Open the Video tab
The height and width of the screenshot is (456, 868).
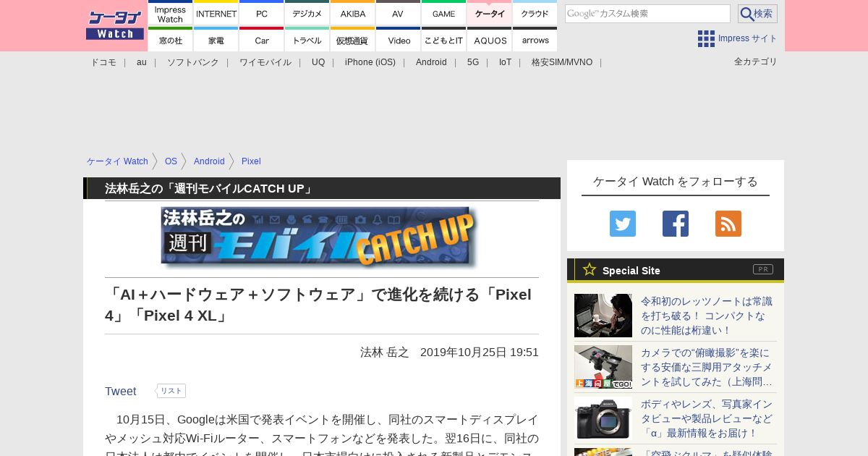[x=398, y=40]
